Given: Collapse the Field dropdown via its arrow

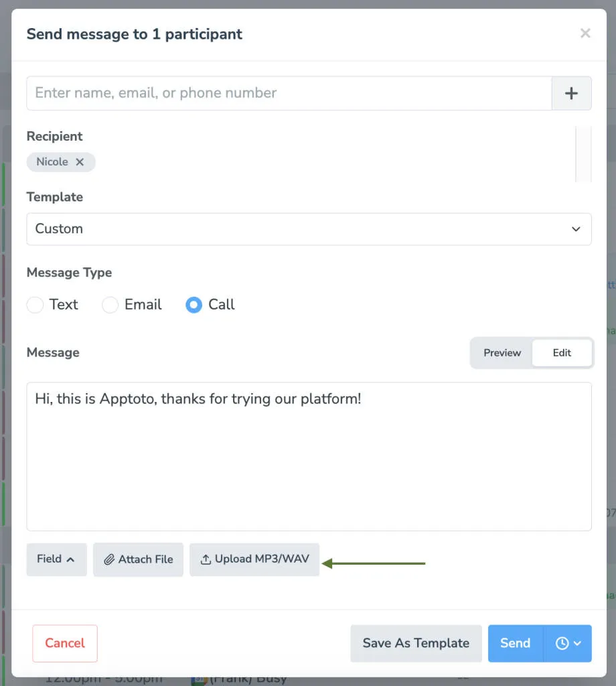Looking at the screenshot, I should click(71, 559).
